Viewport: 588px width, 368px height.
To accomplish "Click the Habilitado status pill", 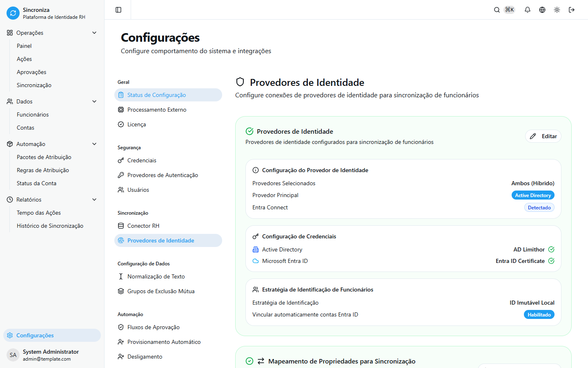I will (x=539, y=314).
